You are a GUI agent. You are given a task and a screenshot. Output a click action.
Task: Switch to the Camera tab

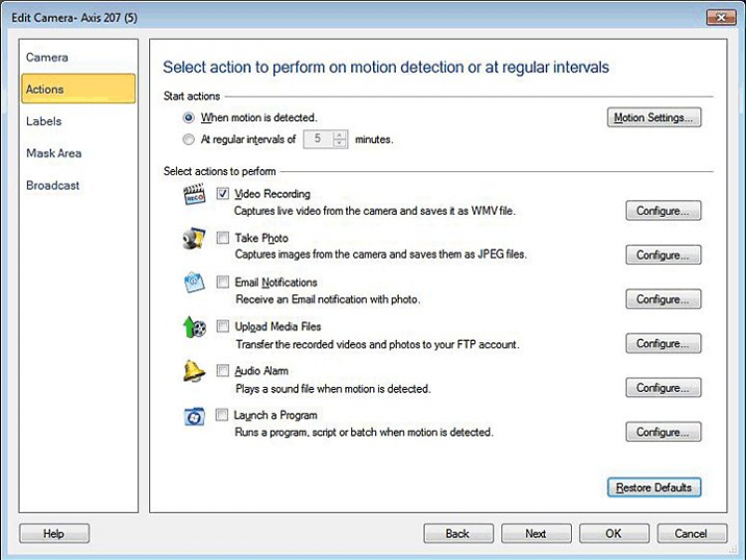[47, 58]
